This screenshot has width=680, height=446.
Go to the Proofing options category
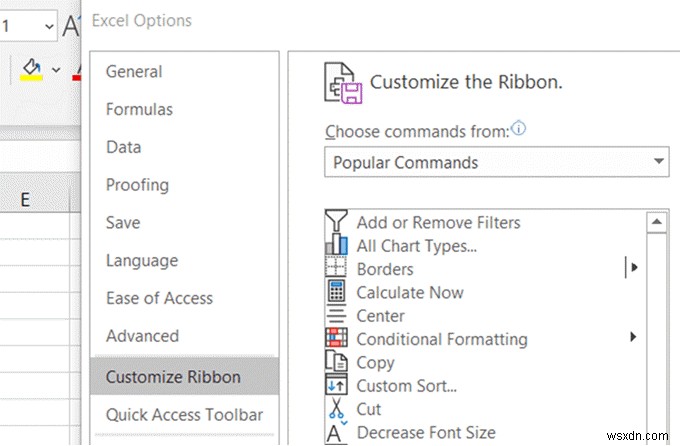pyautogui.click(x=137, y=184)
